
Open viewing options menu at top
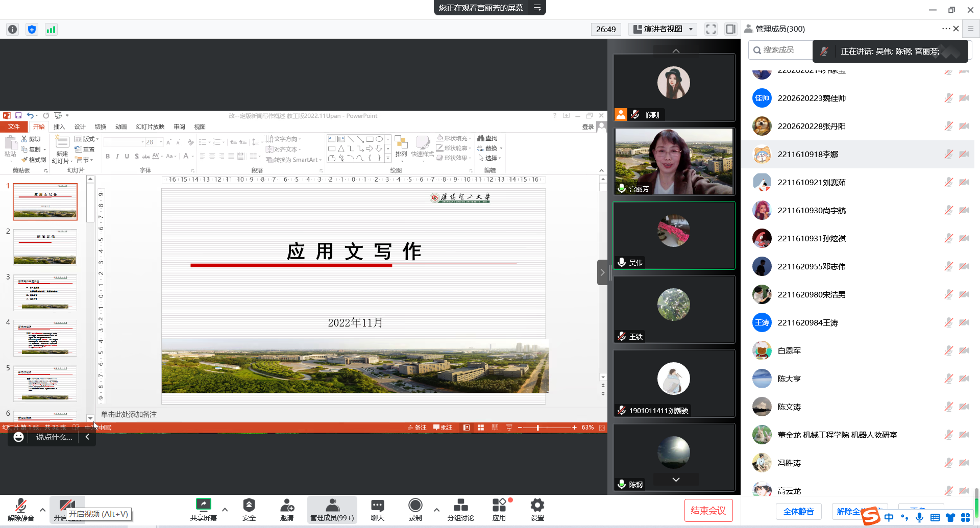(x=537, y=8)
